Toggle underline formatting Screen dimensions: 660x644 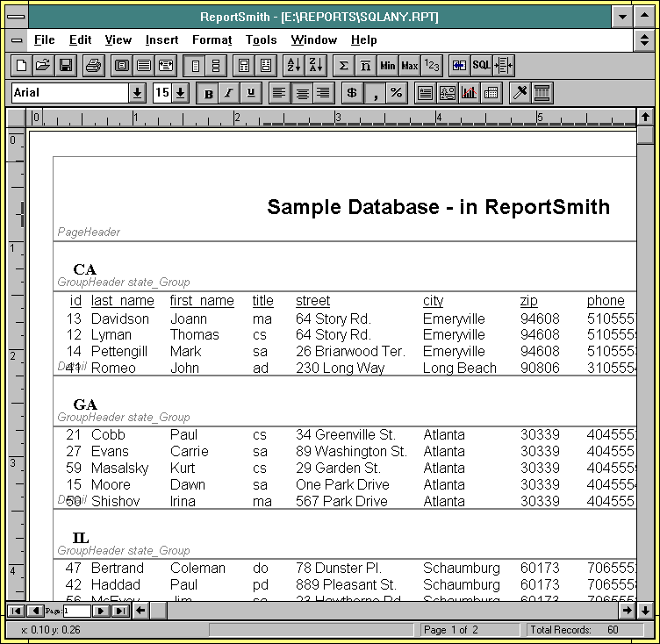pyautogui.click(x=251, y=93)
